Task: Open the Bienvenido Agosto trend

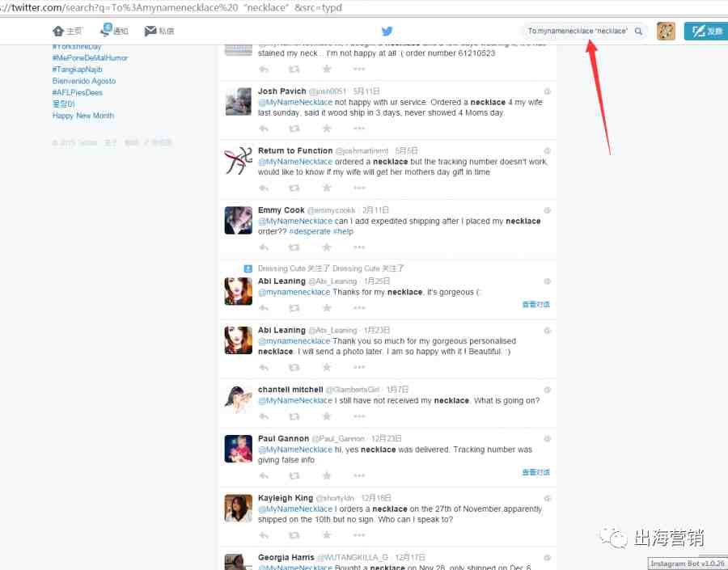Action: point(84,81)
